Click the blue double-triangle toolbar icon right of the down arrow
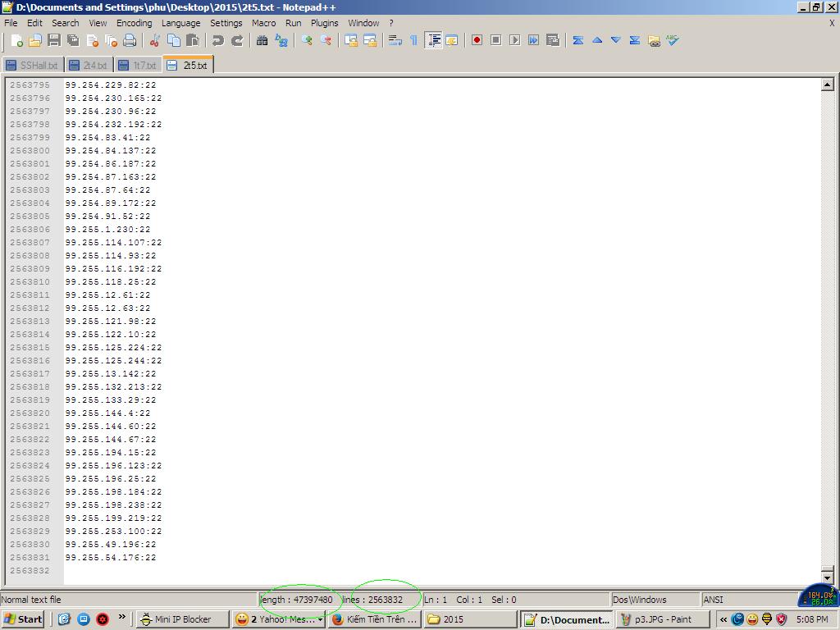The image size is (840, 630). point(635,41)
